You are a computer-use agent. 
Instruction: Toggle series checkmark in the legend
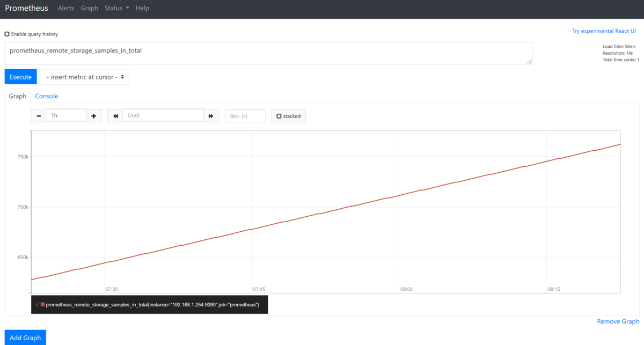point(37,304)
